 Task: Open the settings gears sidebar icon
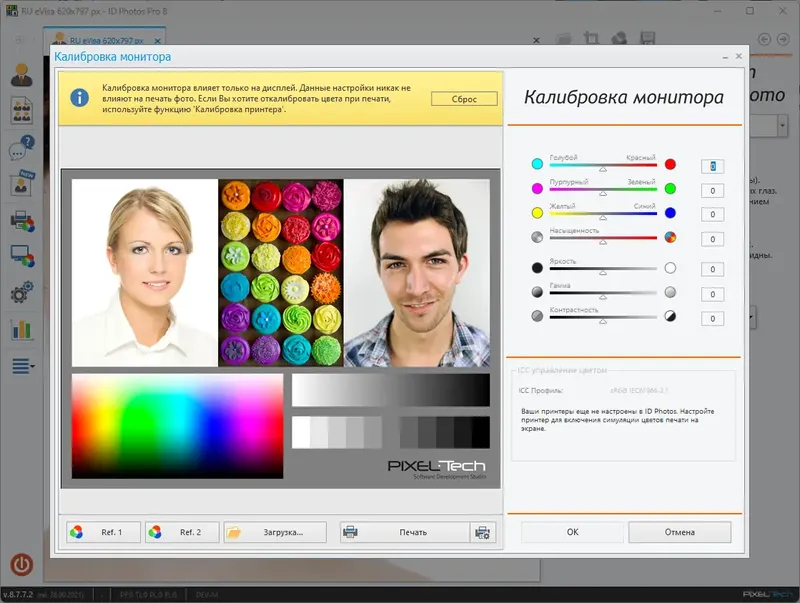coord(21,292)
